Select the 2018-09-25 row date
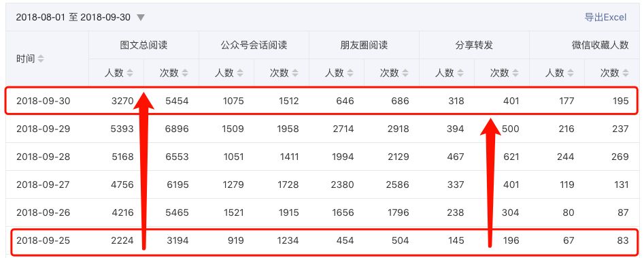This screenshot has height=258, width=644. click(44, 240)
